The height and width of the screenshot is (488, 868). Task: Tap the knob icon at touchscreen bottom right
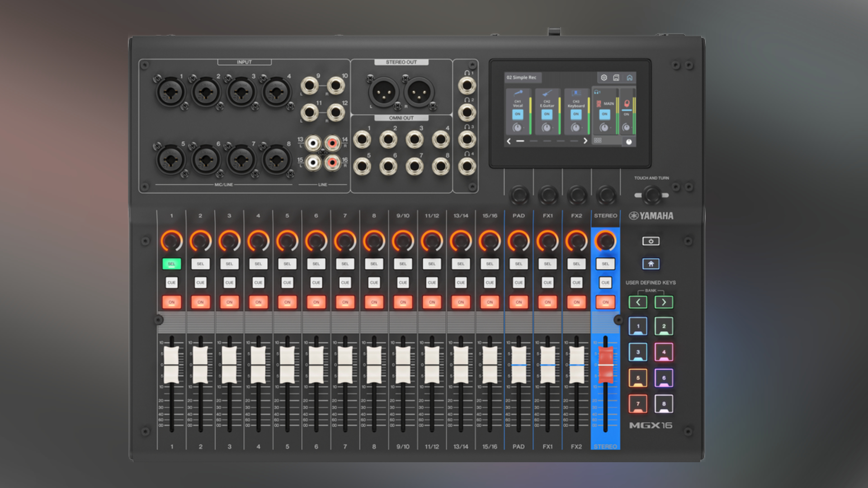[629, 141]
